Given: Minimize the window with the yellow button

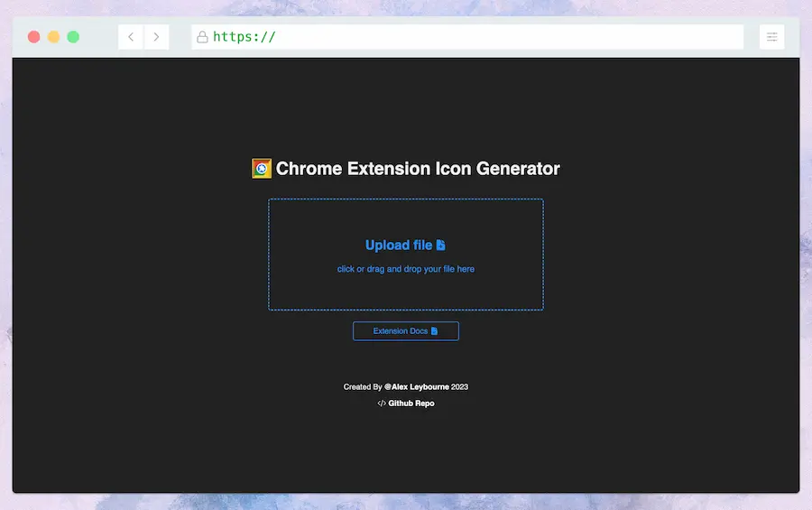Looking at the screenshot, I should click(x=54, y=37).
